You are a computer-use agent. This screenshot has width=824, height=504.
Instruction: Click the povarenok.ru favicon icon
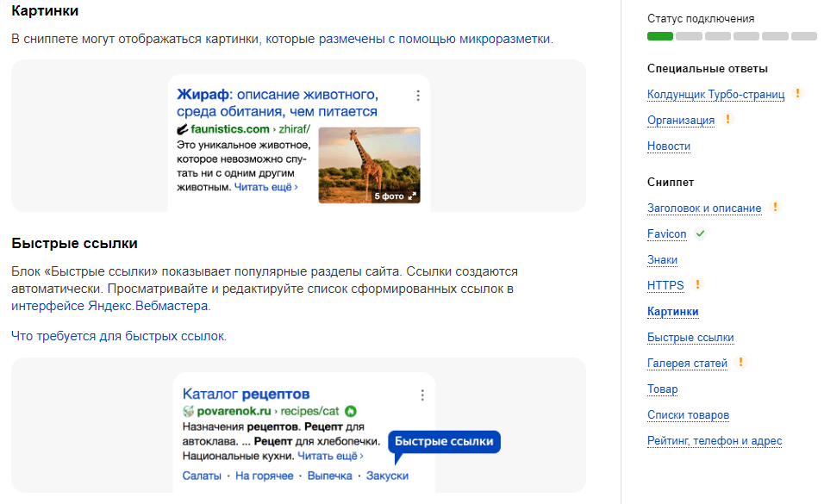(x=188, y=411)
